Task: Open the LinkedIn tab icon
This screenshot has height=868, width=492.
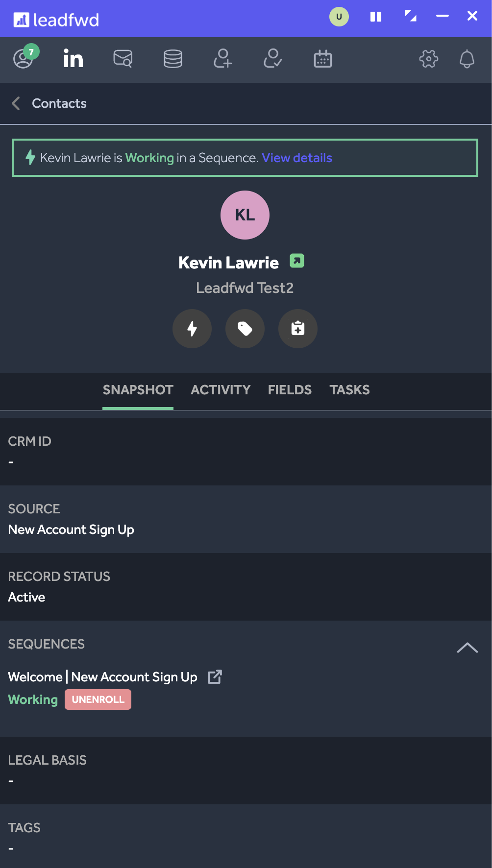Action: (74, 59)
